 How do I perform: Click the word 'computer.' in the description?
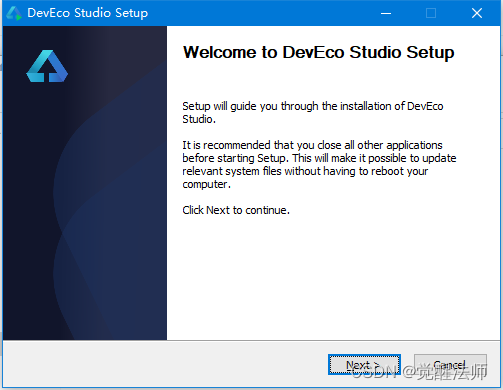206,184
